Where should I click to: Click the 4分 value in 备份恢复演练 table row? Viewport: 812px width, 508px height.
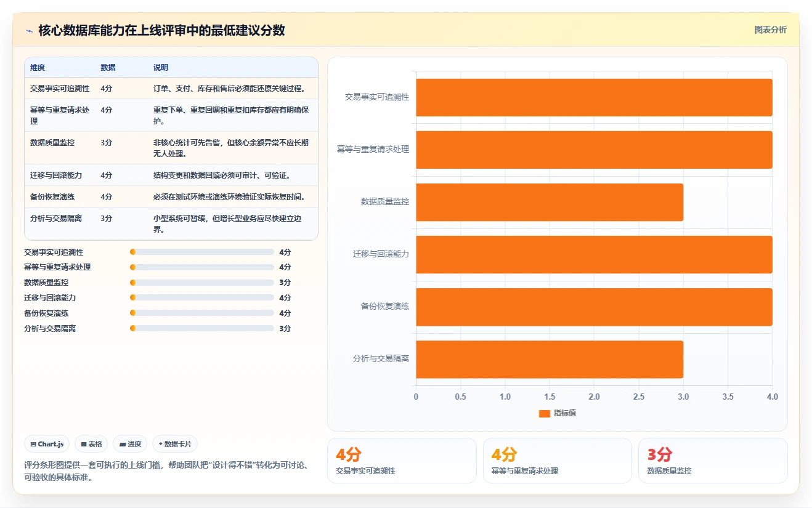click(x=107, y=197)
